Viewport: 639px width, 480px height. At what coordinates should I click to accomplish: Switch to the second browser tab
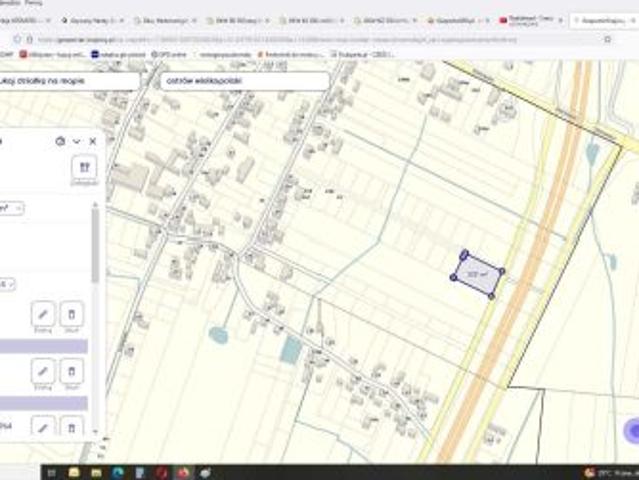(92, 20)
